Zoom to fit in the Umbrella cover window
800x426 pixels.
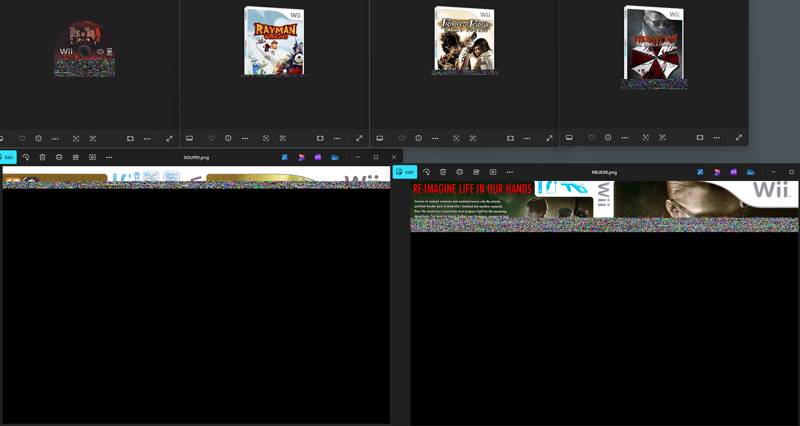645,138
